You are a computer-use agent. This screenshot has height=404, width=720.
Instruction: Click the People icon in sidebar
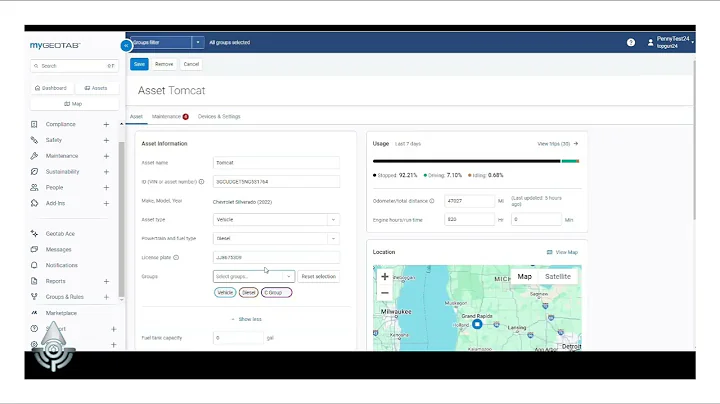[34, 187]
